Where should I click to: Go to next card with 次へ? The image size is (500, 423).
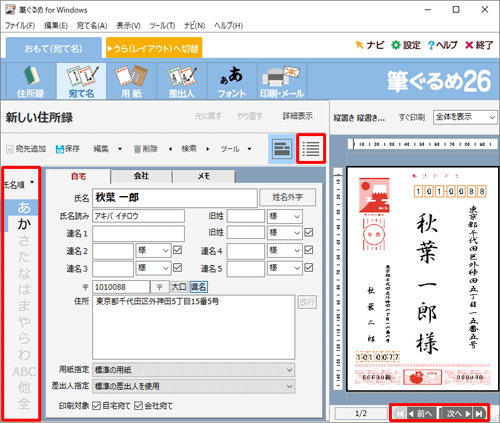pyautogui.click(x=457, y=414)
